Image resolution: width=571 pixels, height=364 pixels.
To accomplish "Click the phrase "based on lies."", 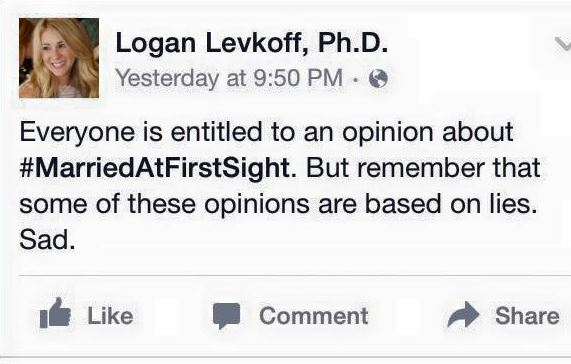I will (451, 204).
